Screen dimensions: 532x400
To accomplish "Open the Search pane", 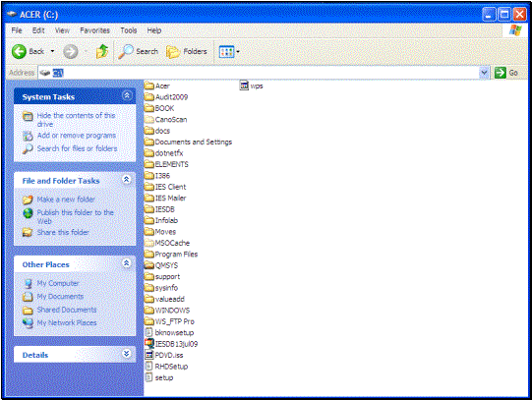I will pyautogui.click(x=139, y=51).
